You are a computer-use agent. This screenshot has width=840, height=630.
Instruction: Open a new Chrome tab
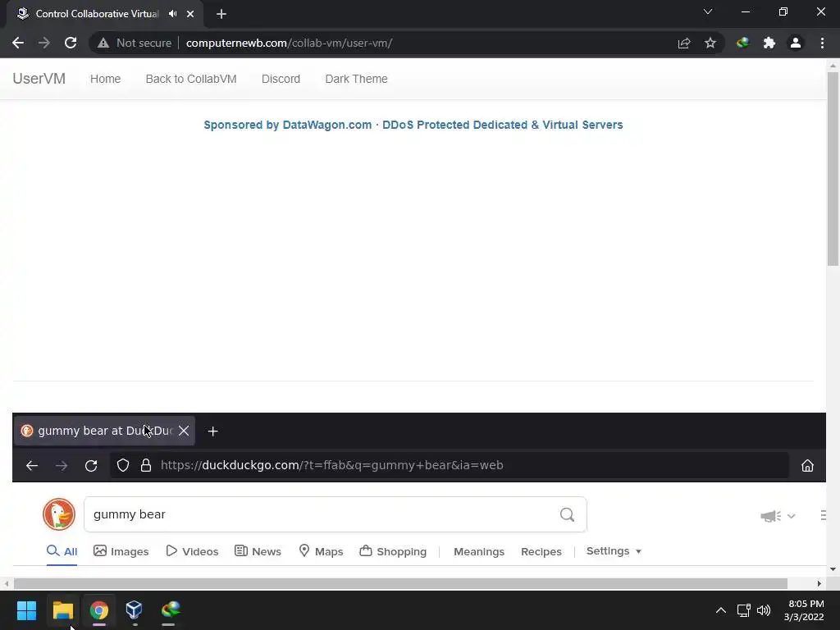coord(221,14)
